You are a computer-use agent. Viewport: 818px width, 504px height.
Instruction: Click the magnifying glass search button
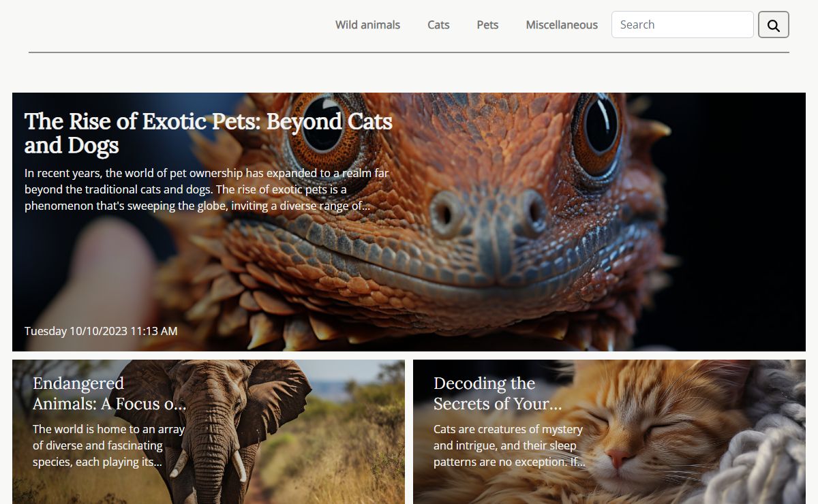click(773, 25)
